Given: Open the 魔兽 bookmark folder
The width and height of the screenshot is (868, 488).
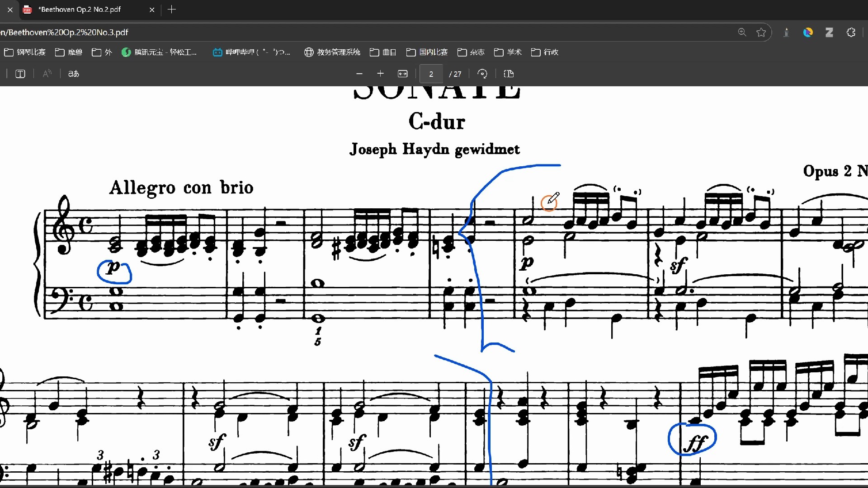Looking at the screenshot, I should (69, 52).
